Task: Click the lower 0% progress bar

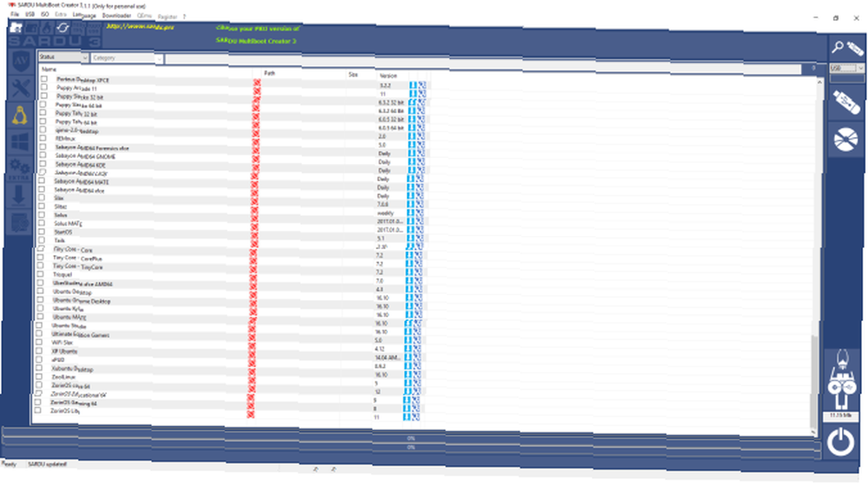Action: [411, 447]
